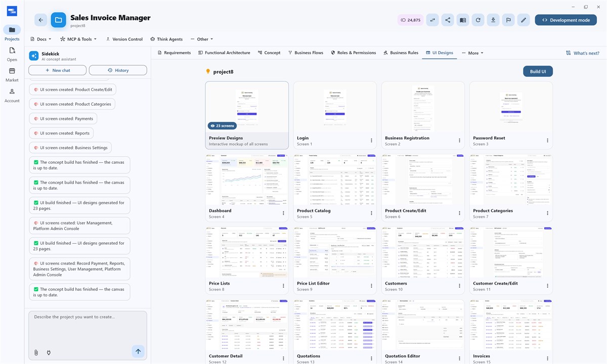Screen dimensions: 607x364
Task: Open the Dashboard screen thumbnail
Action: point(247,180)
